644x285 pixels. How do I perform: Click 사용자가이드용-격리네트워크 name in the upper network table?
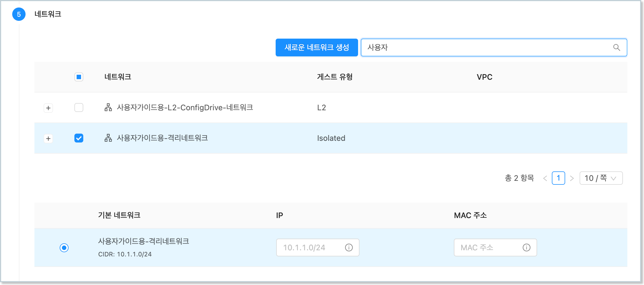(162, 138)
